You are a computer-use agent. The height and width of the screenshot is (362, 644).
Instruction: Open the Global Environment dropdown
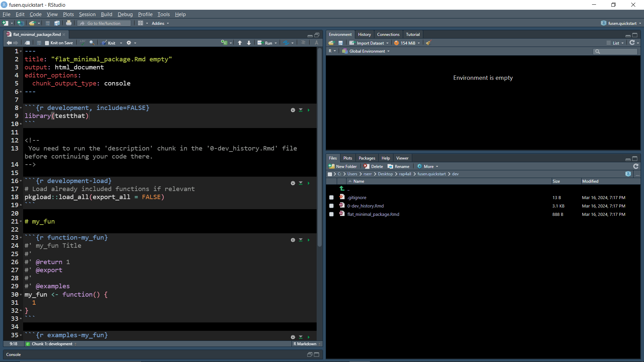[x=367, y=51]
